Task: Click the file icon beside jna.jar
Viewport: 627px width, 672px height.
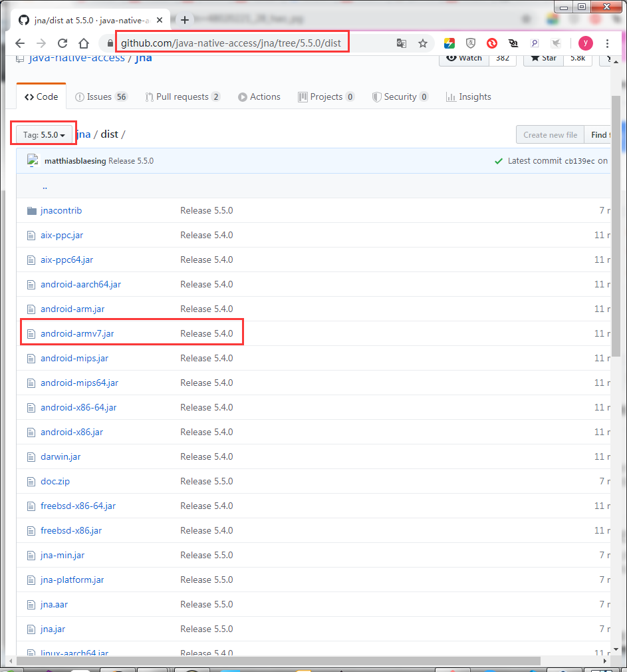Action: [x=31, y=629]
